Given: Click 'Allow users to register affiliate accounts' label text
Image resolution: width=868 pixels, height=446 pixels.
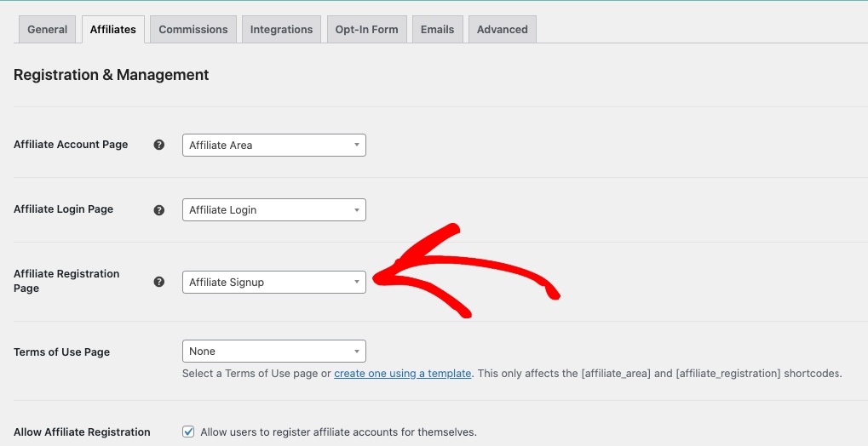Looking at the screenshot, I should (x=338, y=432).
